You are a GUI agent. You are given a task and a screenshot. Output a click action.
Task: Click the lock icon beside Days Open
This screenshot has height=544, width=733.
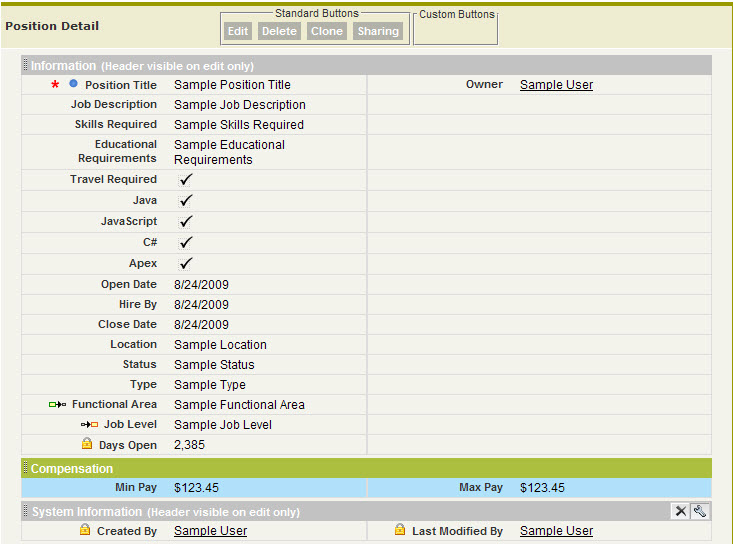(87, 444)
